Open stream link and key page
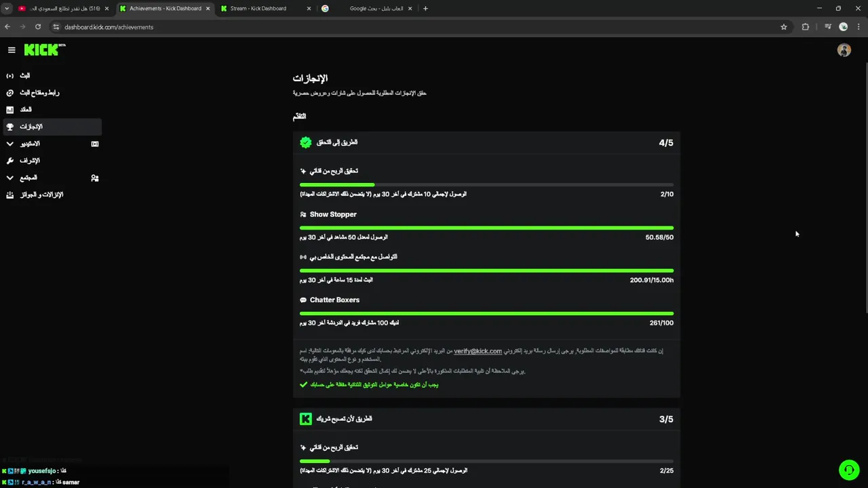 (x=39, y=93)
